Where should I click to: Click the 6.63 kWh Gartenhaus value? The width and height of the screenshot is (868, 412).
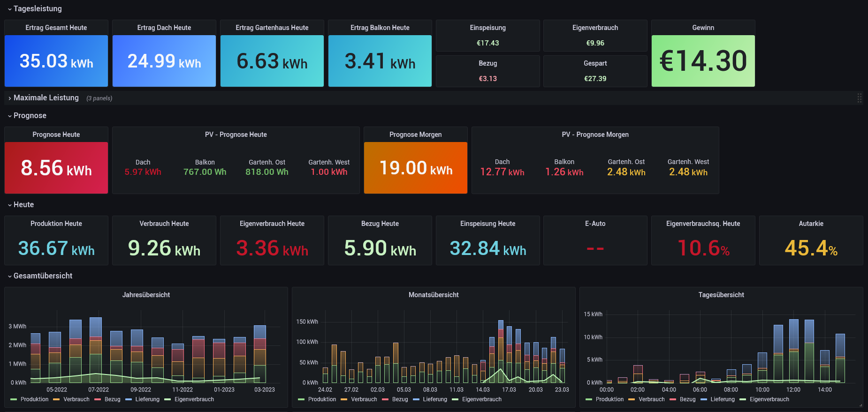(272, 61)
